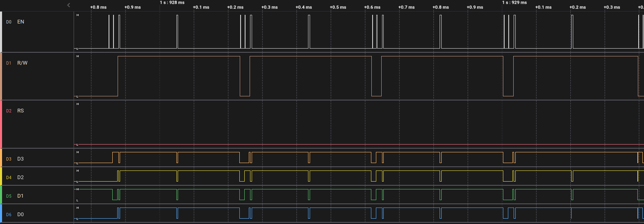The image size is (644, 224).
Task: Click the red D2 channel index on the RS row
Action: pos(9,111)
